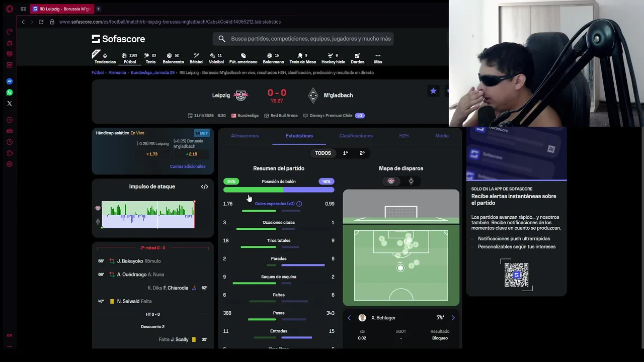Click Cuotas adicionales link
644x362 pixels.
[x=188, y=166]
